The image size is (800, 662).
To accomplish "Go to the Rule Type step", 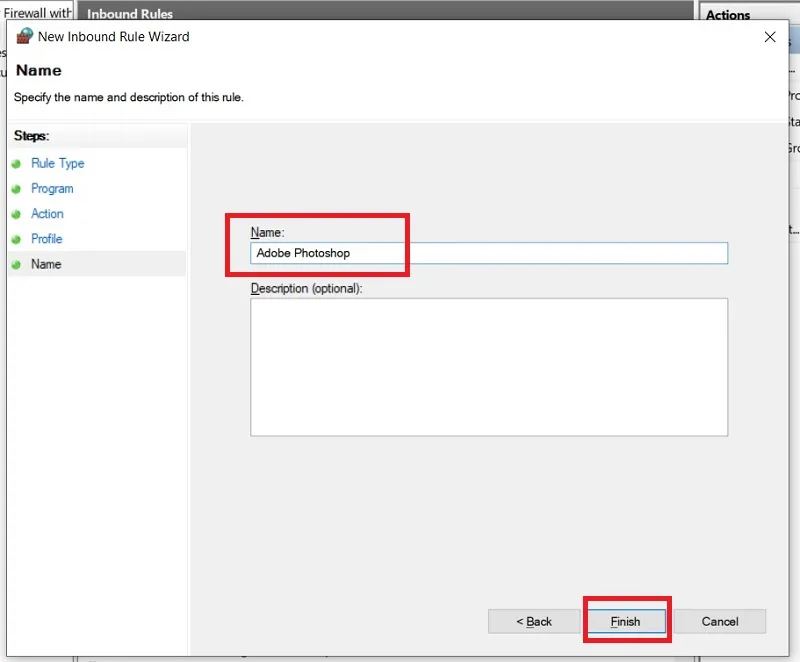I will pyautogui.click(x=58, y=163).
